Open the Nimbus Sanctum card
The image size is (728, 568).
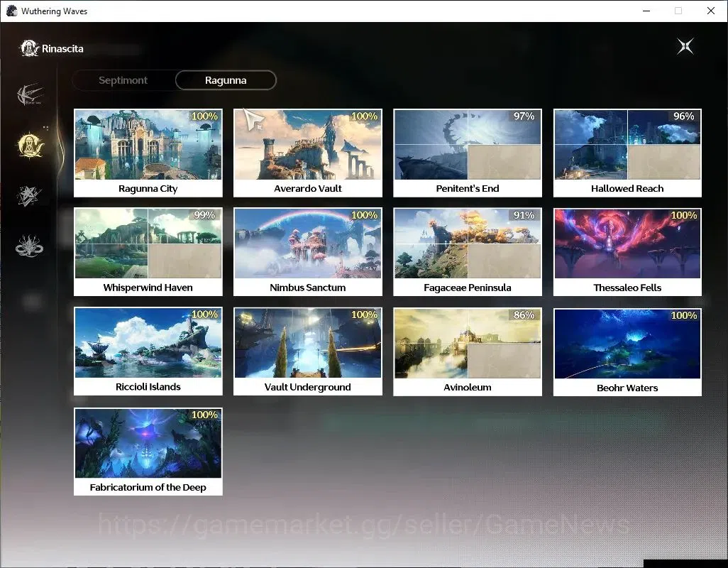pyautogui.click(x=308, y=252)
